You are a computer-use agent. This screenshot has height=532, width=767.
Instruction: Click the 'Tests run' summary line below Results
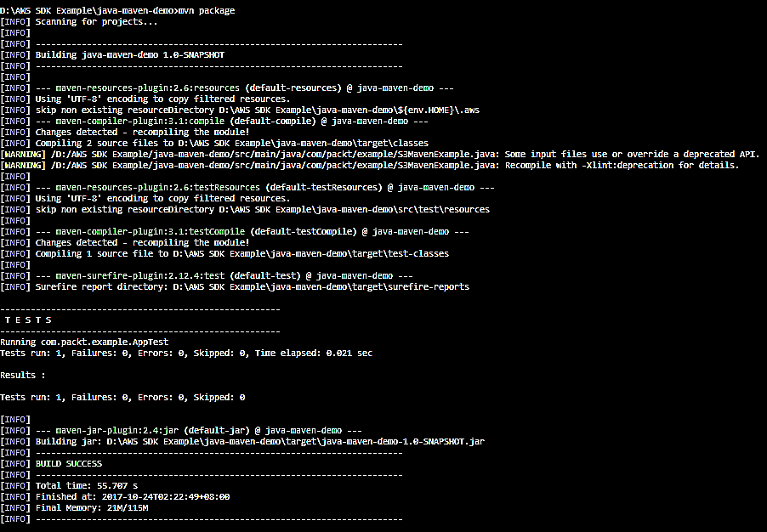tap(122, 397)
